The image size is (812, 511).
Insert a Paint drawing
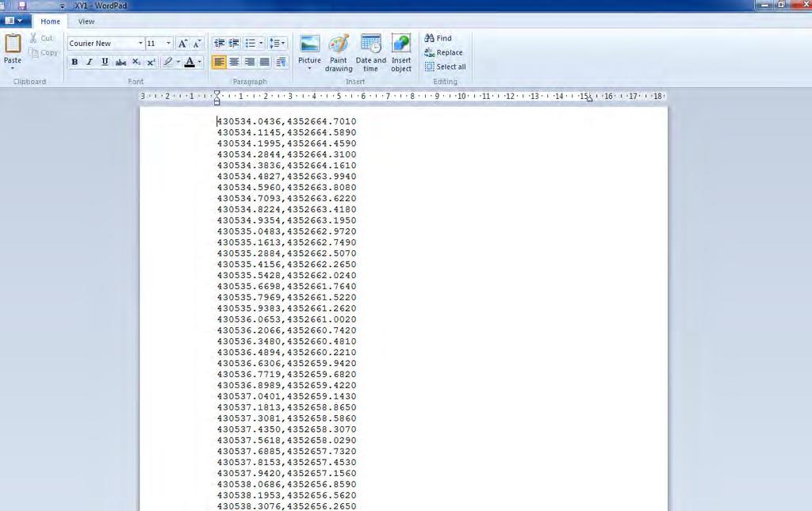point(339,53)
